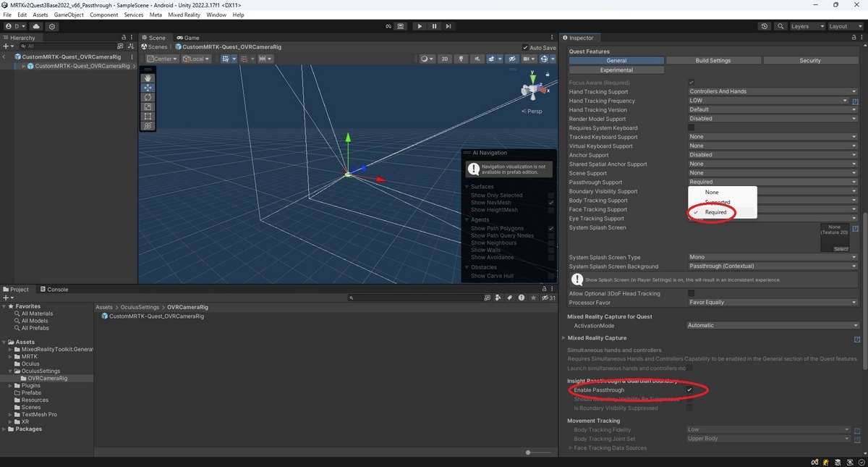
Task: Toggle Show Carve Hull checkbox
Action: click(x=551, y=276)
